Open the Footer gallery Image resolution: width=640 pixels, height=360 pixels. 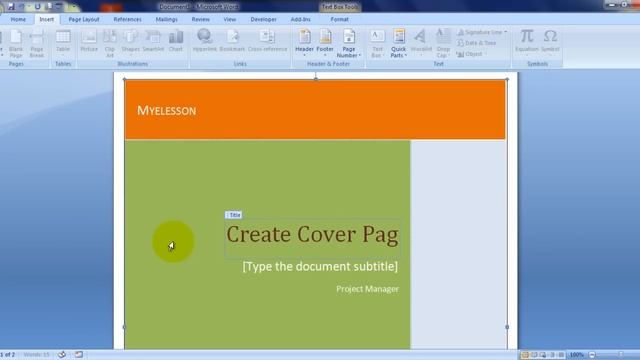[325, 43]
